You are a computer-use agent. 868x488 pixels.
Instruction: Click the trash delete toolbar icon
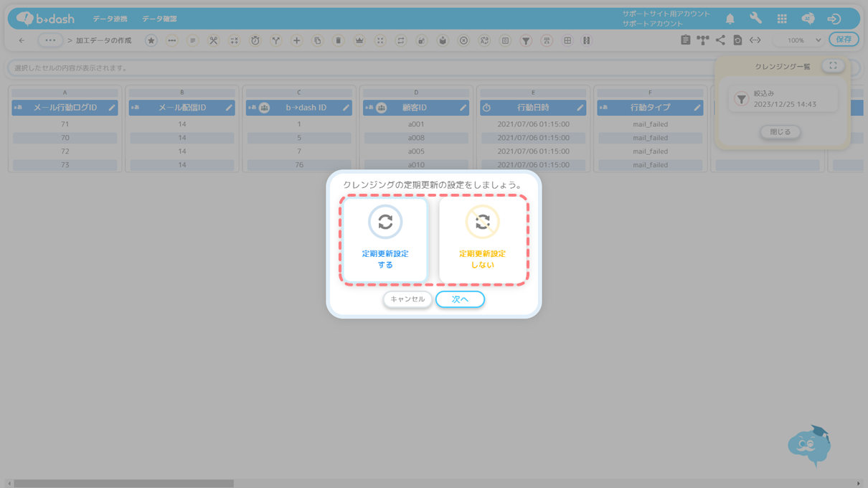(338, 41)
